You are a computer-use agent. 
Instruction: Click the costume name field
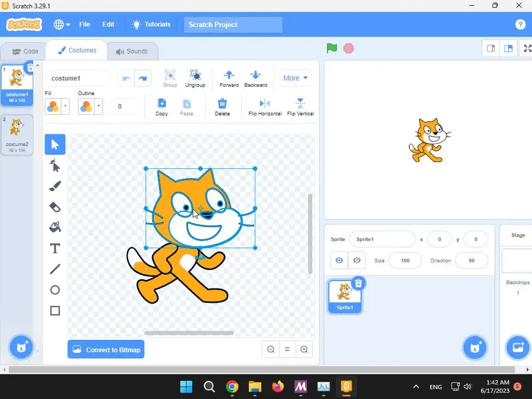[78, 78]
